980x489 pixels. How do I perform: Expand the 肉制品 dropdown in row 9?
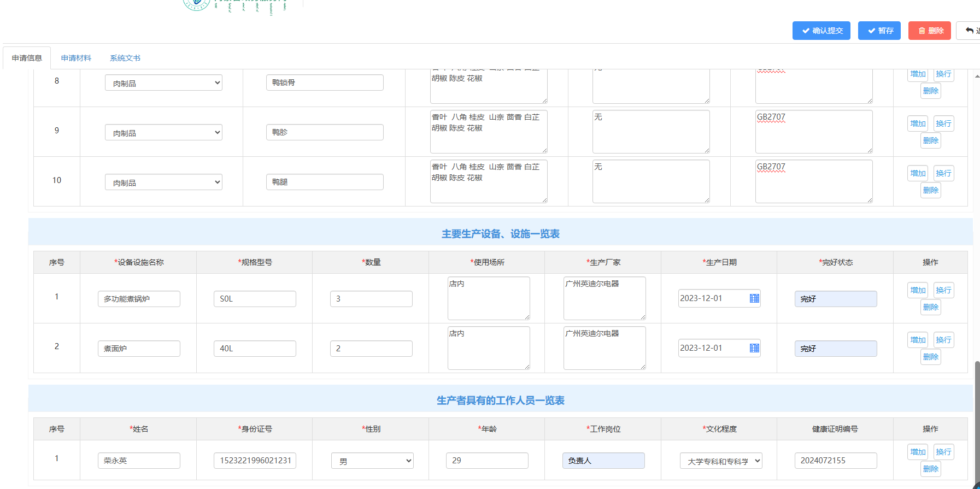click(163, 132)
